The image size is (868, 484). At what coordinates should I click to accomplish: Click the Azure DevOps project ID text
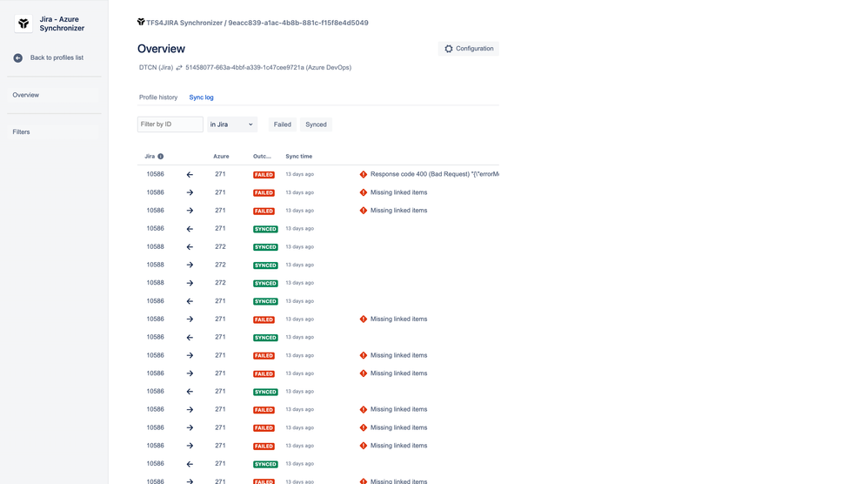(268, 68)
